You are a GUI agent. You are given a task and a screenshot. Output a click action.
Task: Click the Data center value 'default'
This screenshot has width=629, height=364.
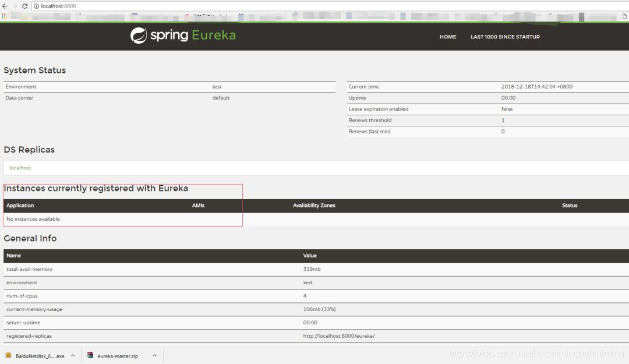pos(221,98)
